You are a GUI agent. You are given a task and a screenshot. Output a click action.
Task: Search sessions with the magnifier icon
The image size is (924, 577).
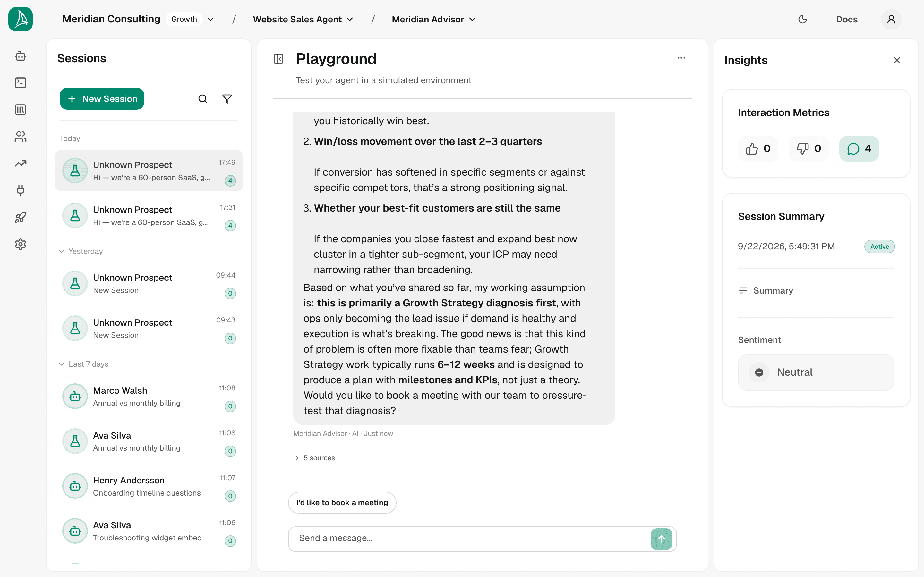click(x=203, y=99)
